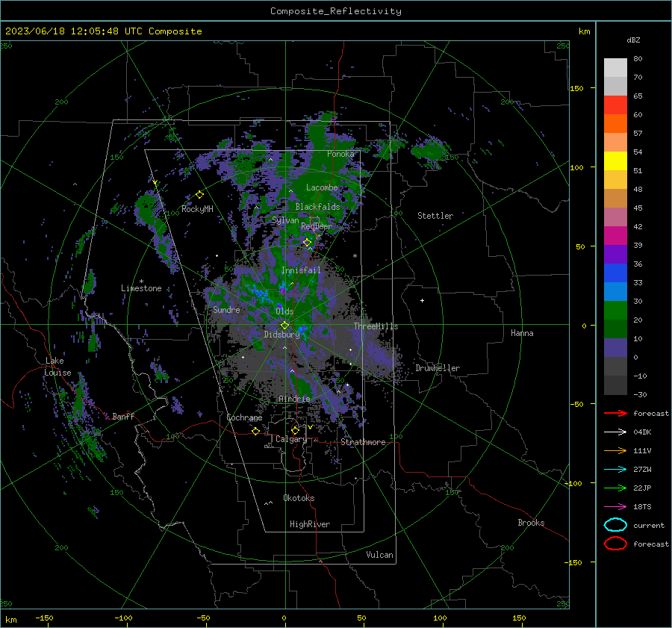Click the Hanna label

(522, 332)
